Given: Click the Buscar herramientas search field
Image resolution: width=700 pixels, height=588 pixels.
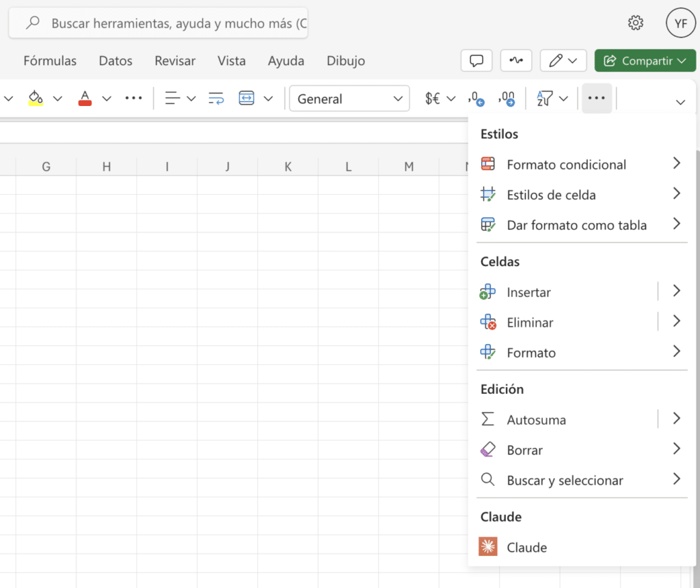Looking at the screenshot, I should pos(159,23).
